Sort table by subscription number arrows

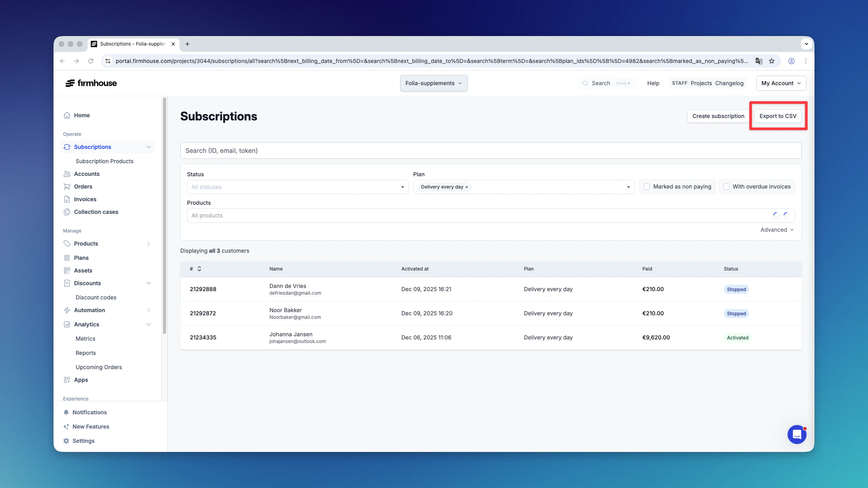pos(199,269)
